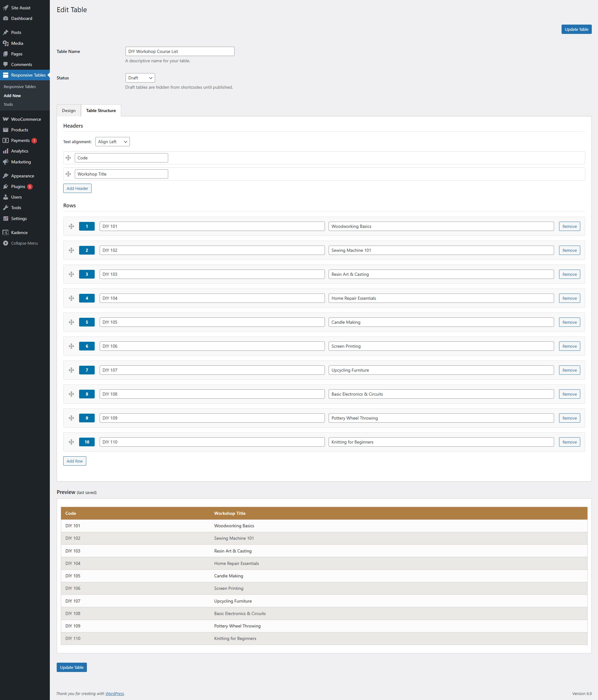
Task: Click the Add Row button
Action: [x=74, y=461]
